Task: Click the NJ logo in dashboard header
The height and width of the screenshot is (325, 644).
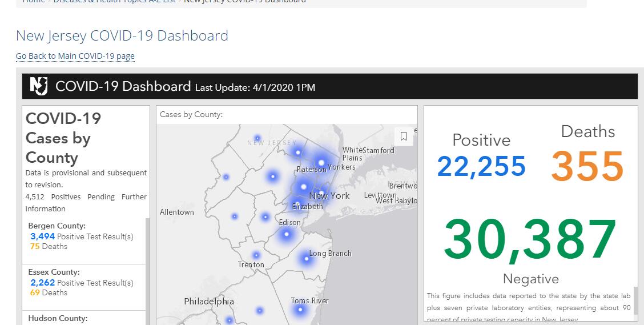Action: (39, 86)
